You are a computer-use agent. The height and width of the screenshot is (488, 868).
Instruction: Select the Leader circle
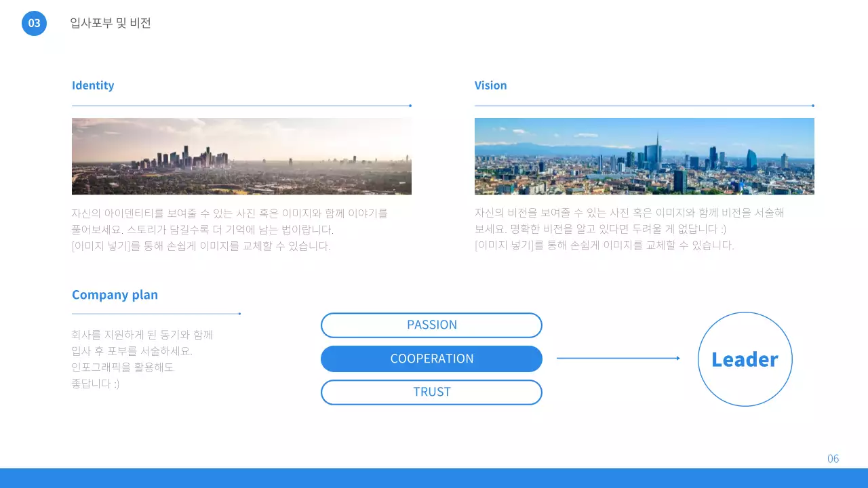coord(745,359)
